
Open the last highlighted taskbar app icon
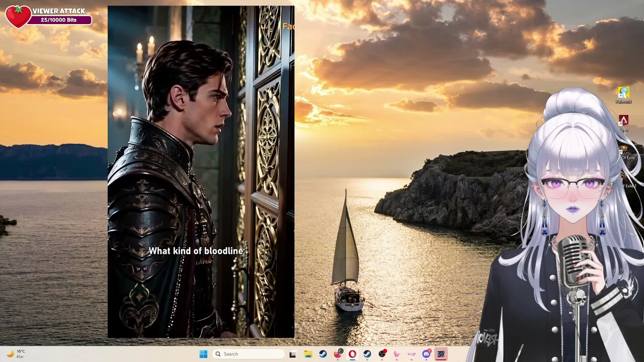coord(441,354)
